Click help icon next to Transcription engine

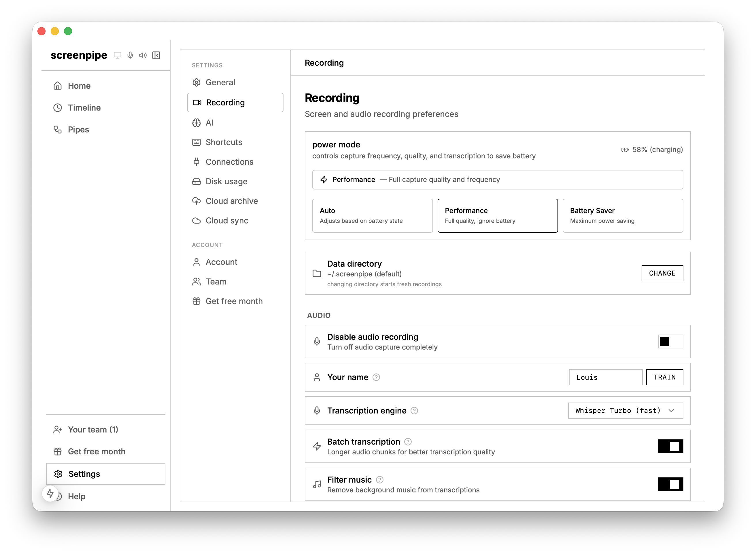tap(414, 411)
